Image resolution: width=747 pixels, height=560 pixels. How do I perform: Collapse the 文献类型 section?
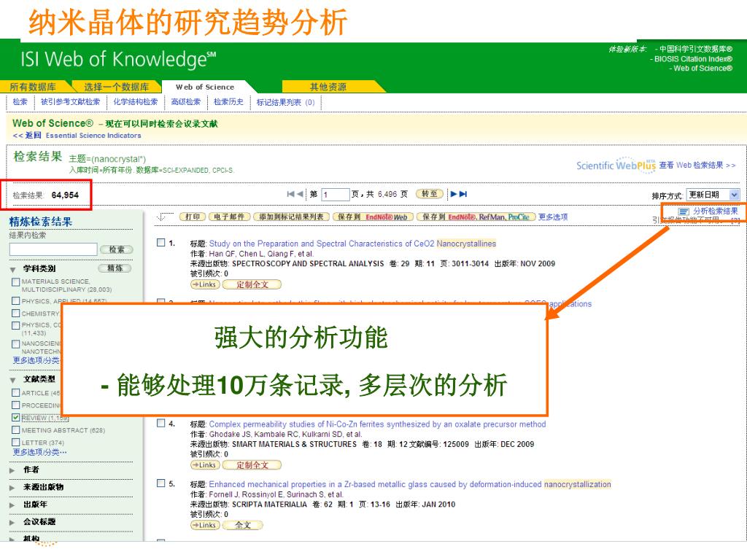pos(13,380)
